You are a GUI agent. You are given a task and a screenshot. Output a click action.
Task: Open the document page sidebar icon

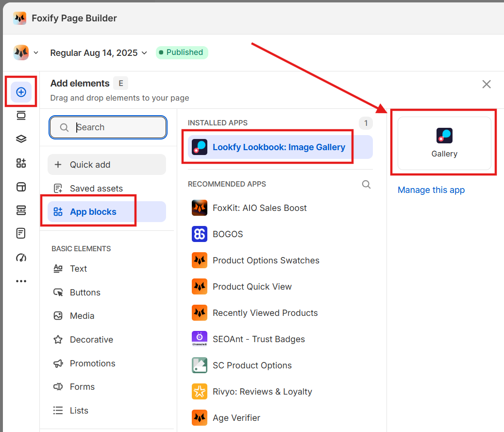tap(21, 234)
